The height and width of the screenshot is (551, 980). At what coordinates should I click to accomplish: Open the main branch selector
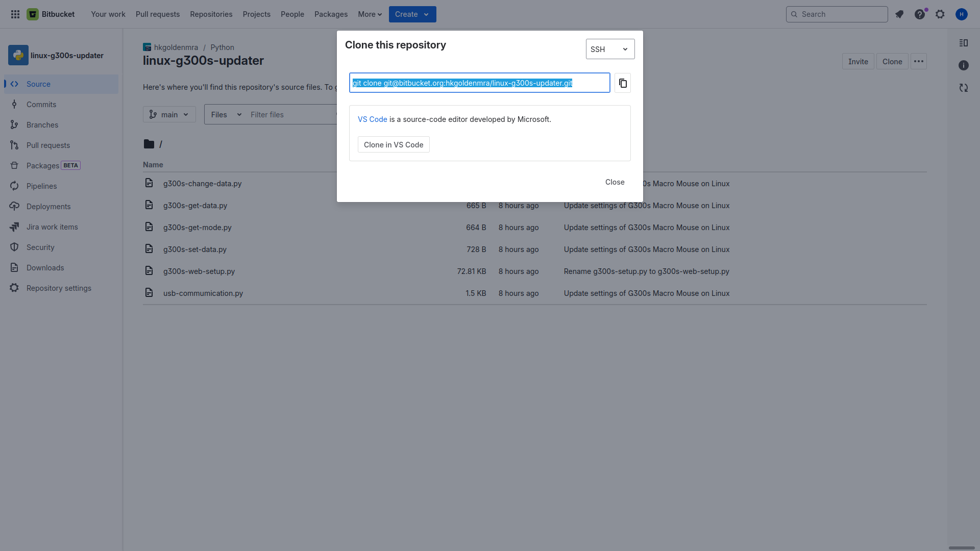169,114
